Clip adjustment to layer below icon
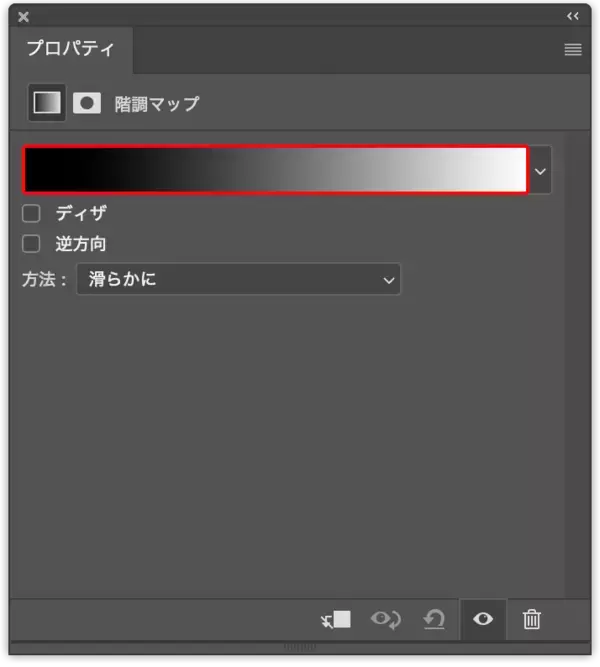 [x=336, y=619]
